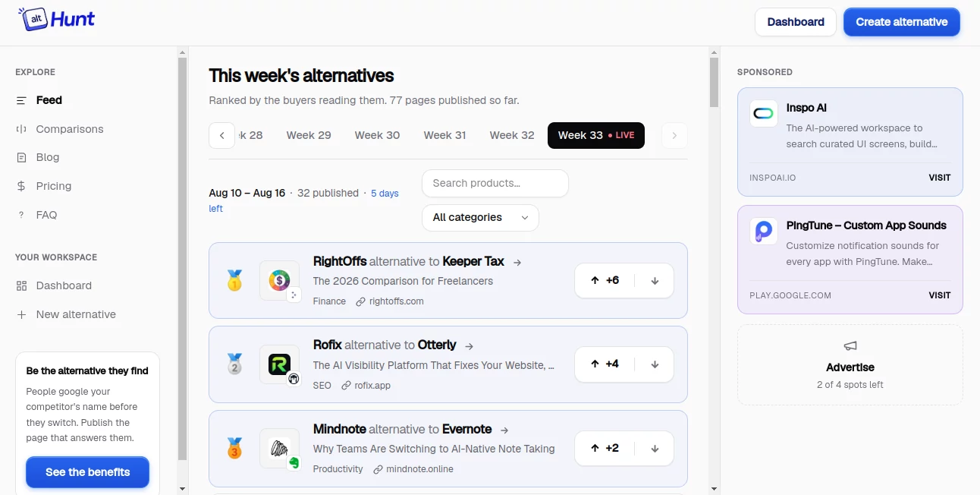The image size is (980, 495).
Task: Click the bronze medal icon
Action: [x=234, y=449]
